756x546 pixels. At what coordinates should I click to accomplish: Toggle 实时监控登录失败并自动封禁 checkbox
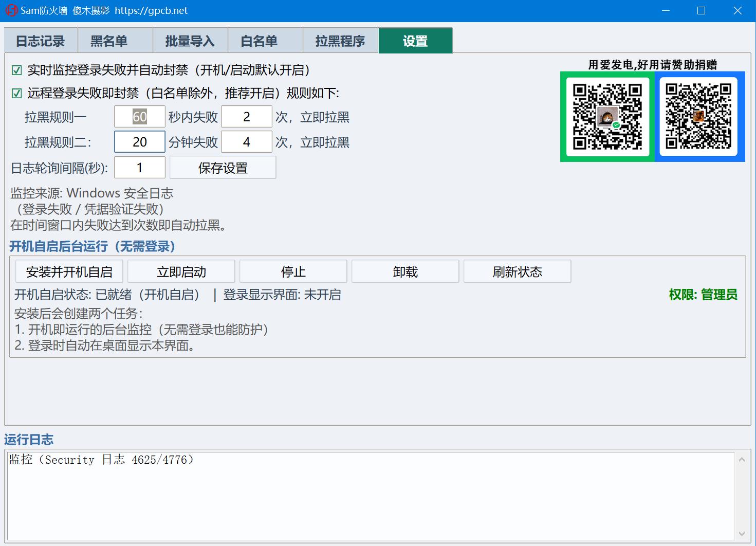(x=16, y=70)
